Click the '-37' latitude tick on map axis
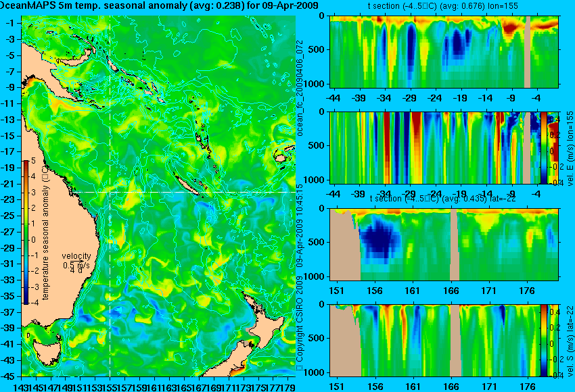Image resolution: width=575 pixels, height=392 pixels. [x=9, y=312]
